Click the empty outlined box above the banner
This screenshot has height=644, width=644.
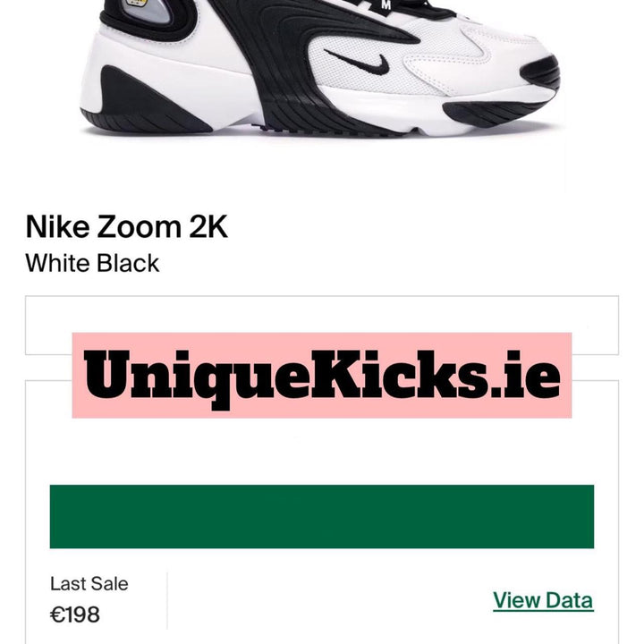point(322,315)
